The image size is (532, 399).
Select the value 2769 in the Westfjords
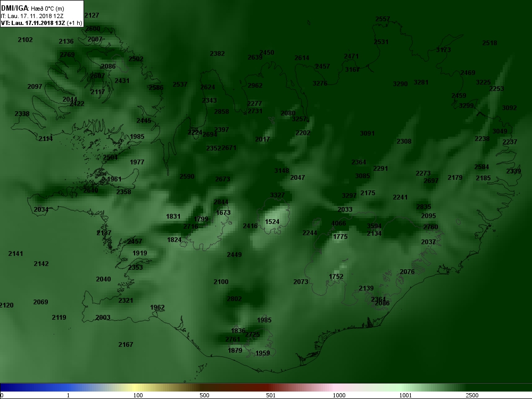[x=67, y=55]
